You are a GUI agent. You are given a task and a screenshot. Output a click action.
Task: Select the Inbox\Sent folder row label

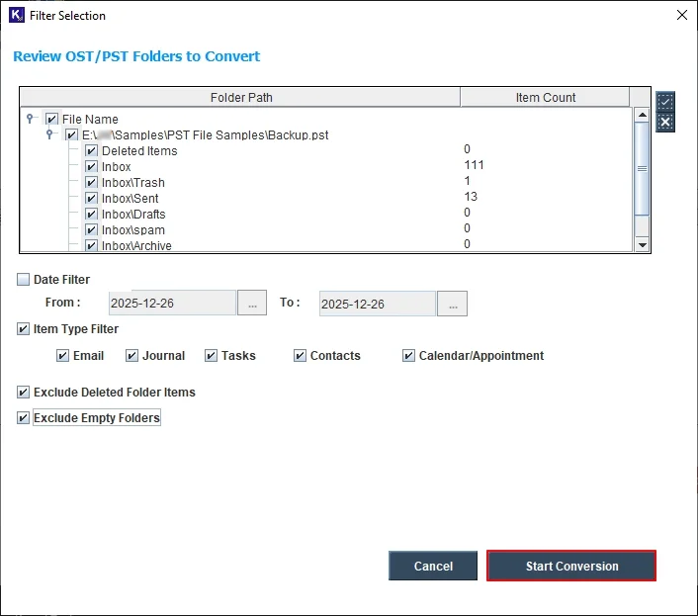pos(130,199)
